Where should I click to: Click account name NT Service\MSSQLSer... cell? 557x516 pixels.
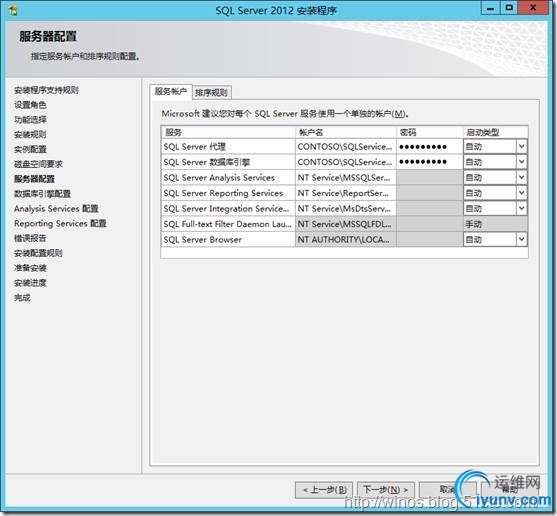pyautogui.click(x=346, y=177)
